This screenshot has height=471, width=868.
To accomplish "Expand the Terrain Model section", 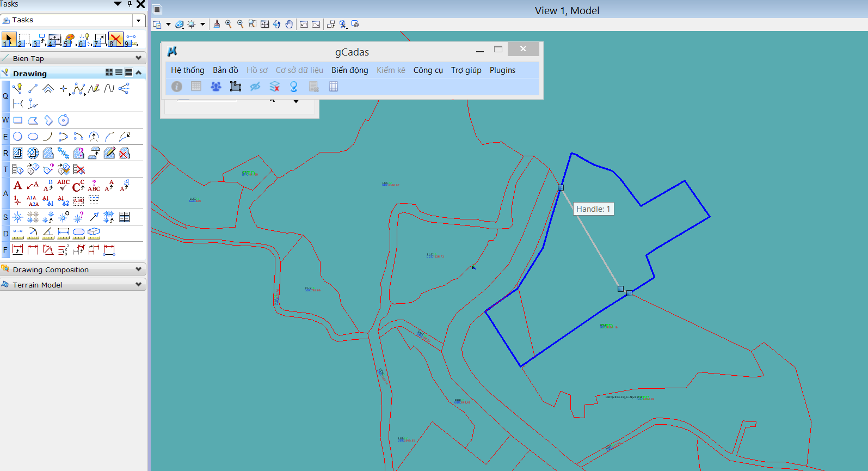I will click(138, 284).
